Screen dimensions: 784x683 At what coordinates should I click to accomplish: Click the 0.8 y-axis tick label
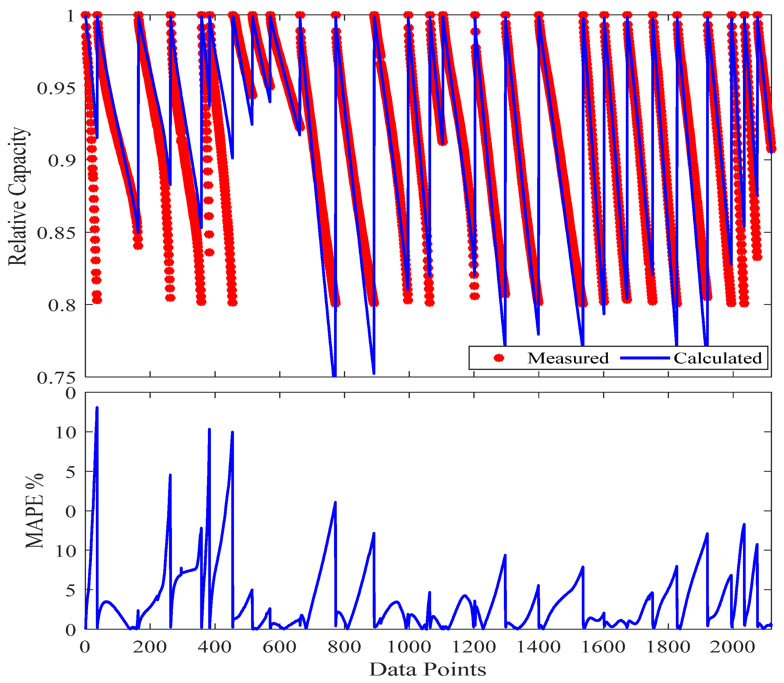pos(62,305)
